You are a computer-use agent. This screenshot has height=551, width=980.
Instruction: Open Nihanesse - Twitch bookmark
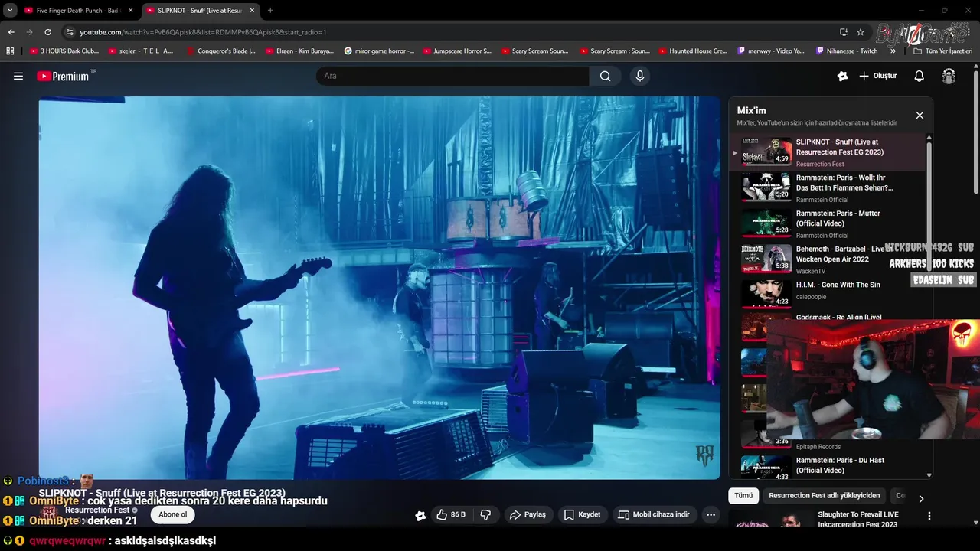847,51
